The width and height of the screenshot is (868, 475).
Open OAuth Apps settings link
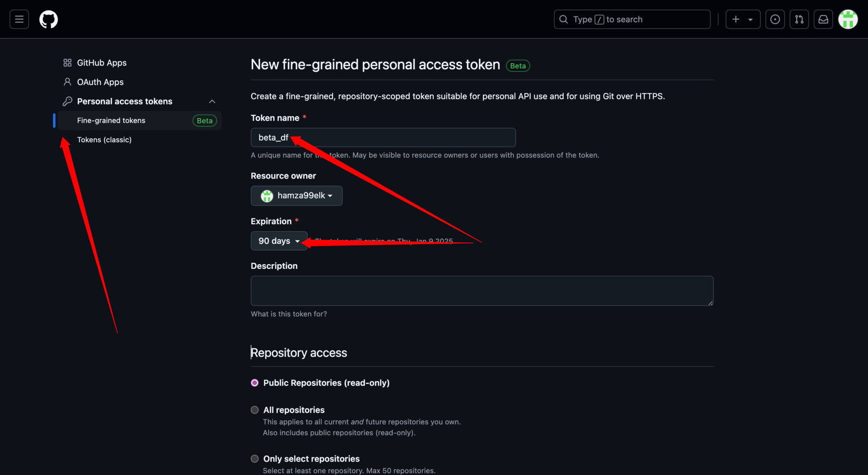[x=100, y=82]
